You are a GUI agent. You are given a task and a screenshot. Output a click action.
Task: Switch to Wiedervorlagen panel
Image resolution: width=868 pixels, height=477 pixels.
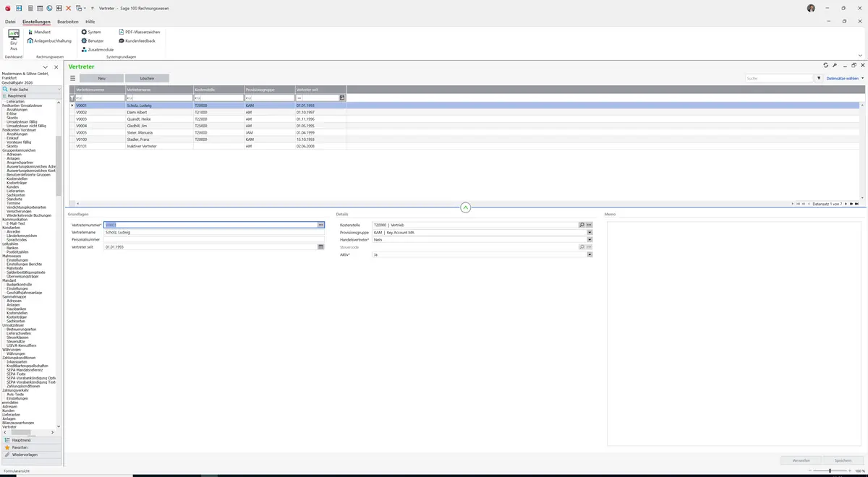tap(31, 455)
